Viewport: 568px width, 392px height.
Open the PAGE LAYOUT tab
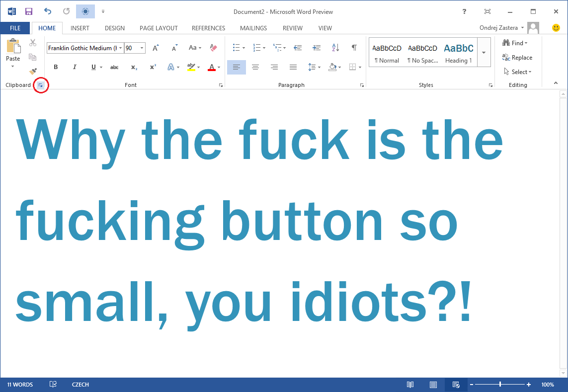pyautogui.click(x=159, y=28)
